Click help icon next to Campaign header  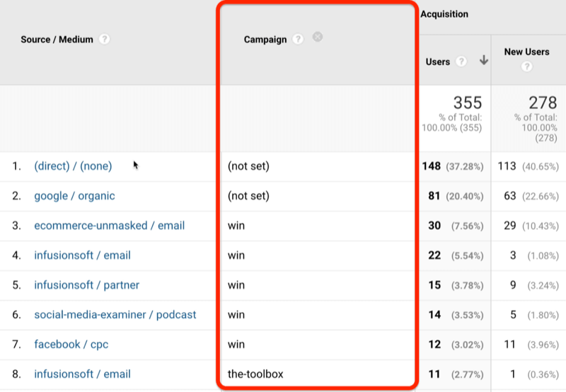298,39
